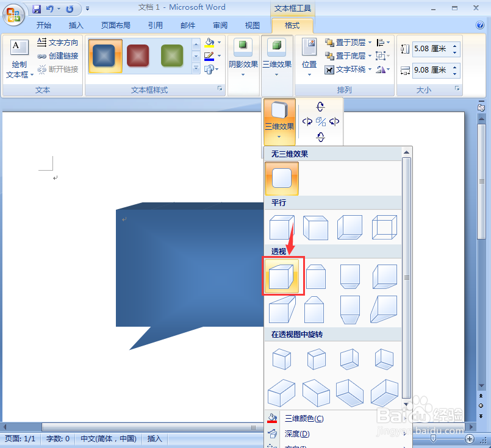The width and height of the screenshot is (491, 448).
Task: Open the 邮件 tab
Action: pos(188,26)
